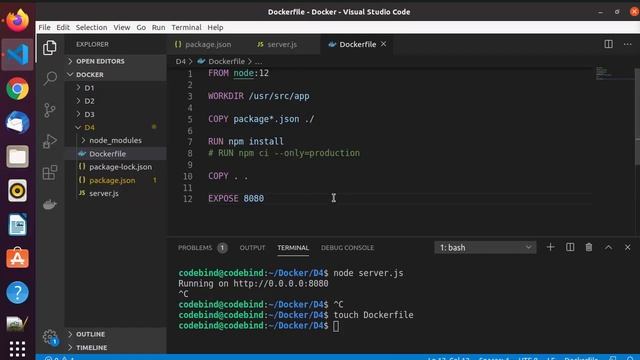Screen dimensions: 640x360
Task: Expand the Timeline section
Action: [116, 348]
